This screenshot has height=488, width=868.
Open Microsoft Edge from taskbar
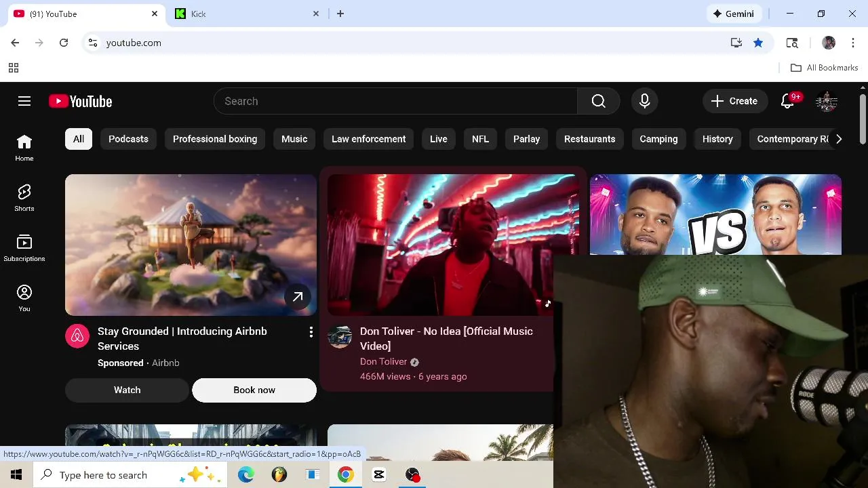(246, 475)
